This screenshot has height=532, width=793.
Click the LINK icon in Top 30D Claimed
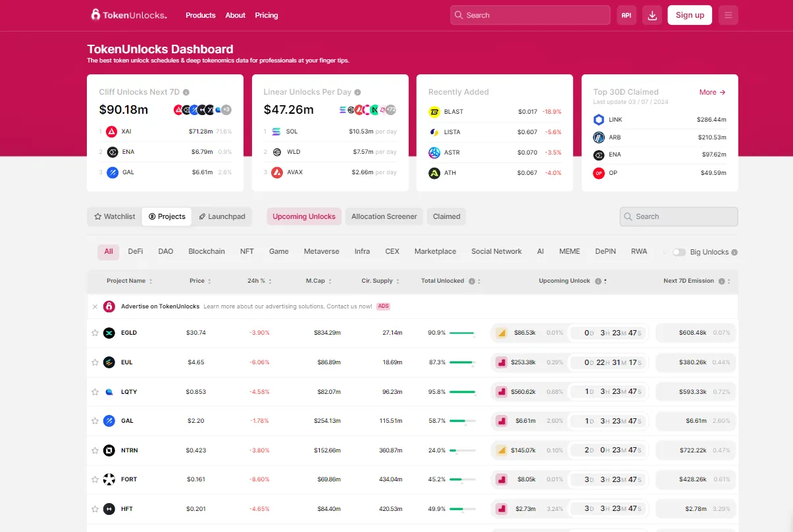(598, 119)
